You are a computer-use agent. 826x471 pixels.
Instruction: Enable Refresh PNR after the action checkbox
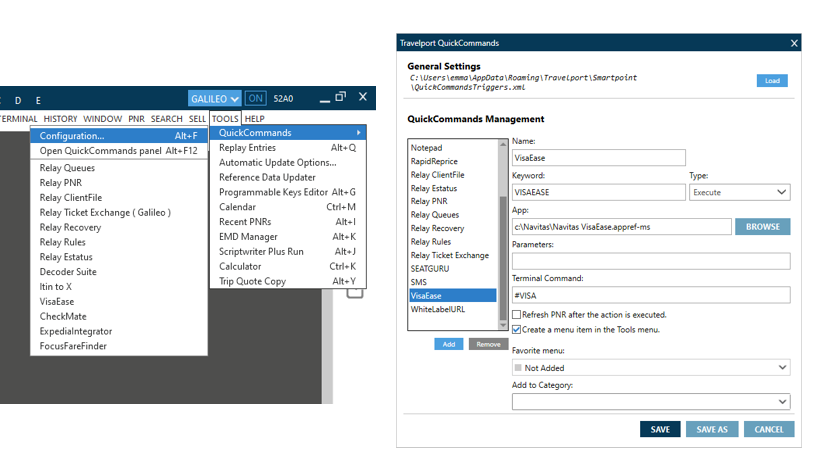click(517, 315)
